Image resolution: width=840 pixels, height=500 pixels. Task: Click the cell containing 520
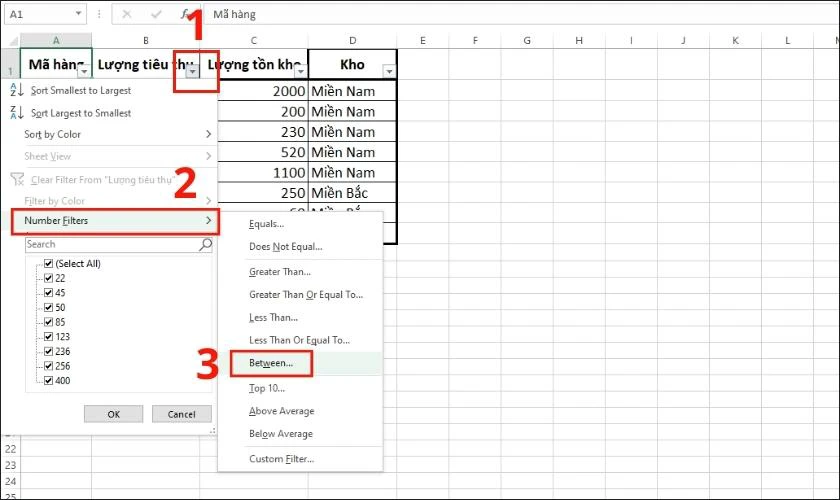click(x=263, y=152)
